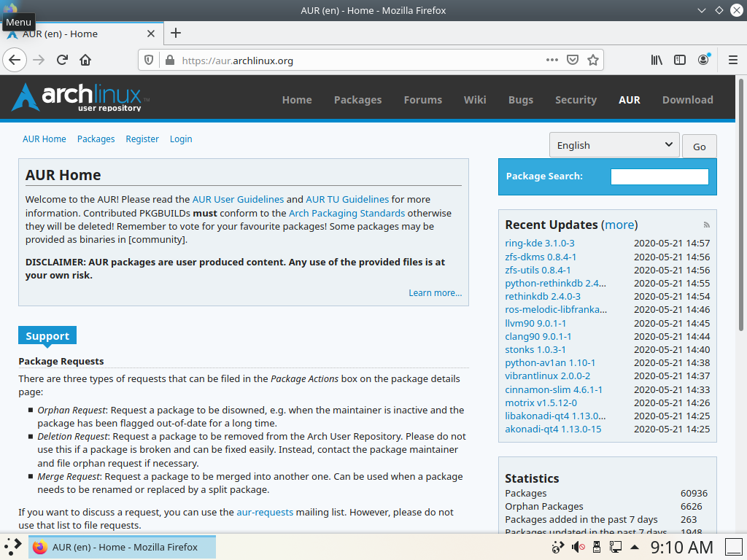Go back with the back arrow button
This screenshot has height=560, width=747.
point(15,60)
